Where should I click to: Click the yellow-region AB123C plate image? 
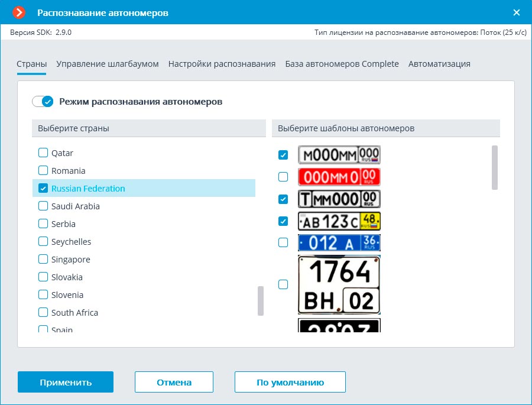339,221
